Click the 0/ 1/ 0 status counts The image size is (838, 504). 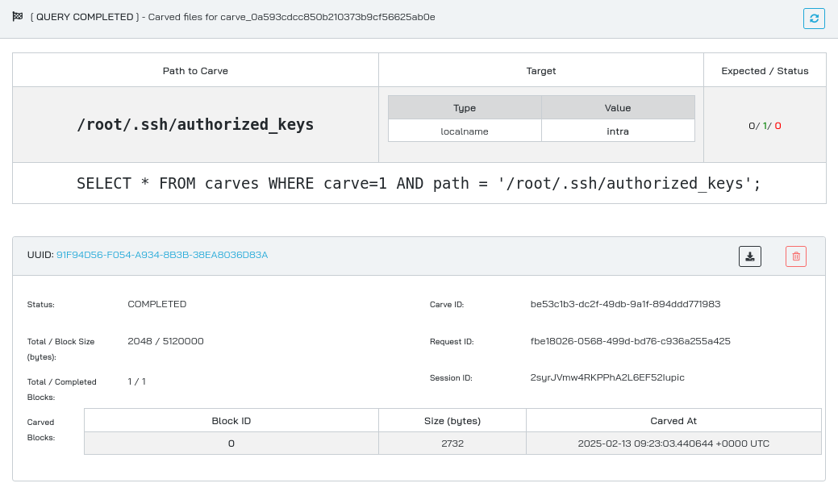coord(765,126)
